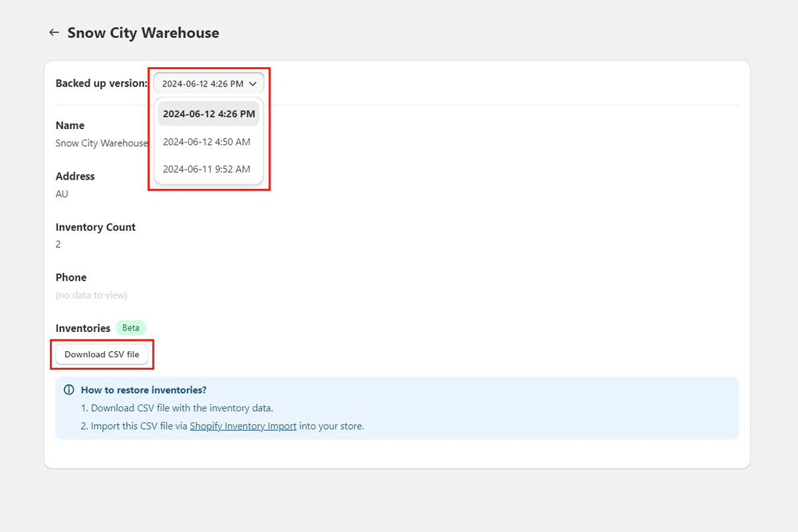The width and height of the screenshot is (798, 532).
Task: Click the Inventory Count value
Action: pyautogui.click(x=58, y=244)
